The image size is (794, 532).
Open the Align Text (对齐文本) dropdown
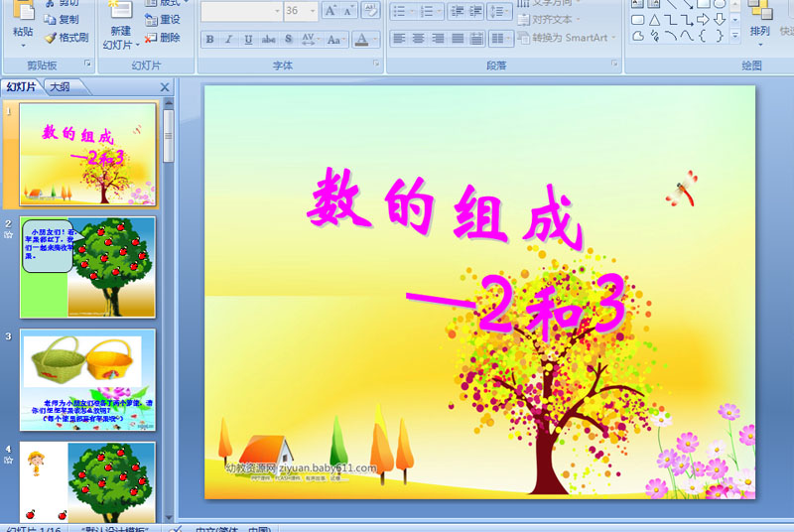pyautogui.click(x=549, y=20)
